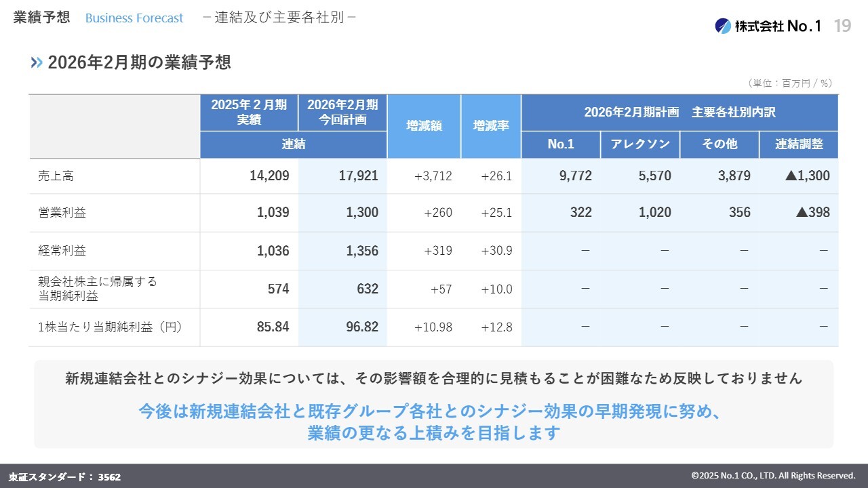Select the 2026年2月期 今回計画 column header
Viewport: 868px width, 488px height.
pos(342,113)
